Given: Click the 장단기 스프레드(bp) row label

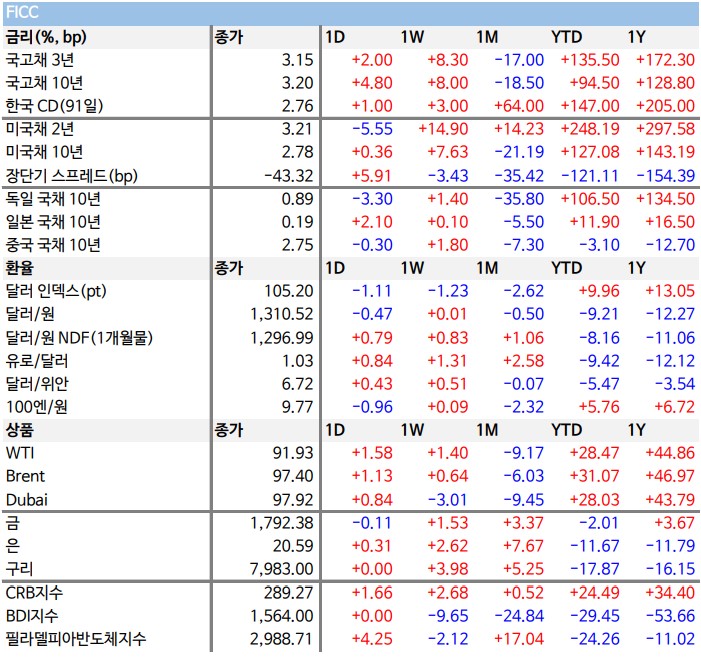Looking at the screenshot, I should [71, 176].
